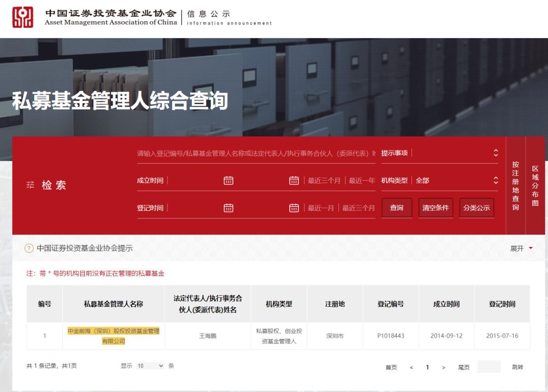Open the calendar for 登记时间 start date
The image size is (548, 392).
(229, 207)
